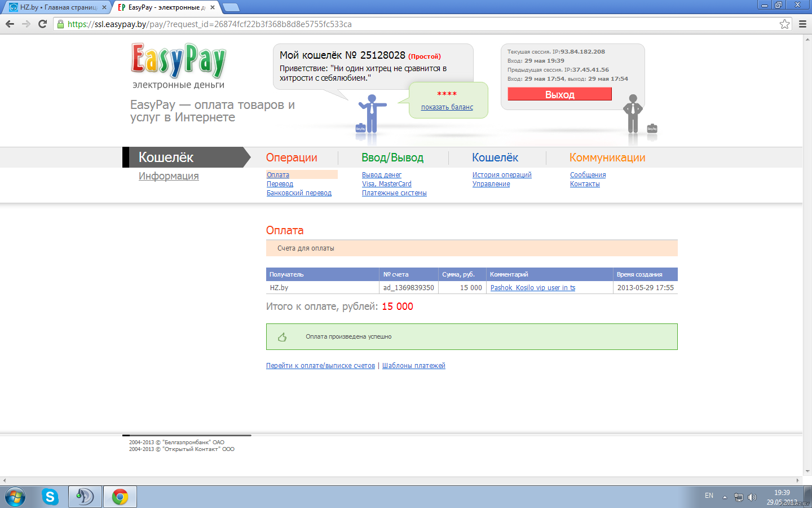Click the EN language indicator
Screen dimensions: 812x508
point(709,496)
